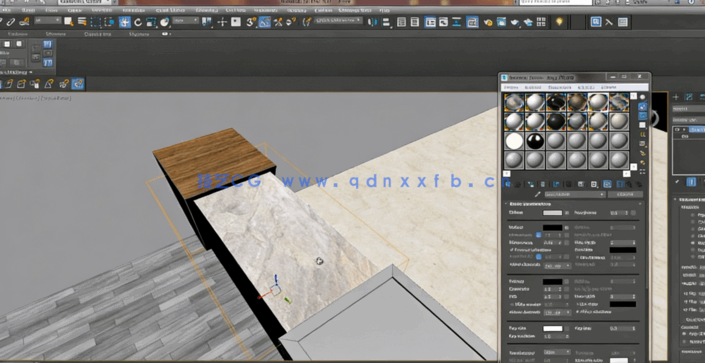Open the Navigation menu in Material Editor
The height and width of the screenshot is (363, 705).
(560, 87)
